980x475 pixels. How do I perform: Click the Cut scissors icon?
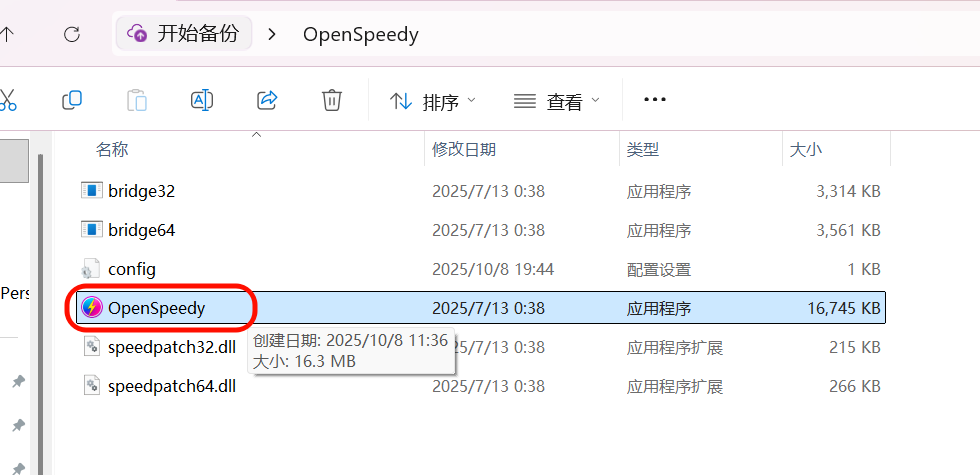click(7, 100)
